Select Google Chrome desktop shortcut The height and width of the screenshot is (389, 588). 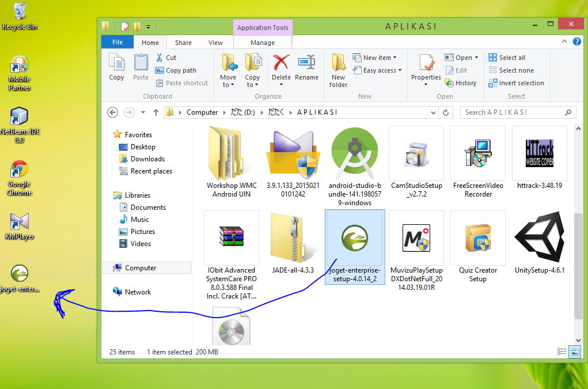click(x=20, y=178)
